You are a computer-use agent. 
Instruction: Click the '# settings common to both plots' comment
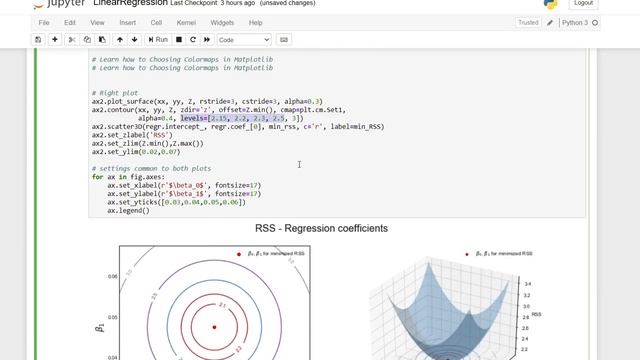[151, 169]
